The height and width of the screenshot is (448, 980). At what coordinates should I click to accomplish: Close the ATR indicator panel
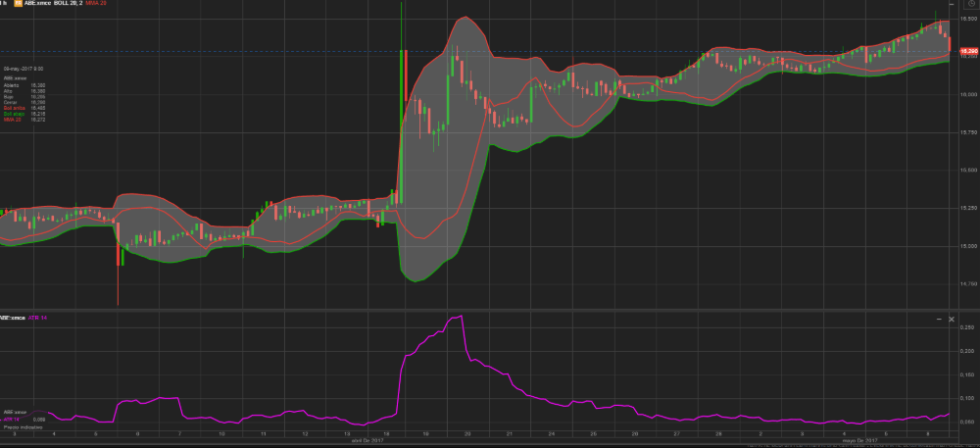(x=952, y=320)
